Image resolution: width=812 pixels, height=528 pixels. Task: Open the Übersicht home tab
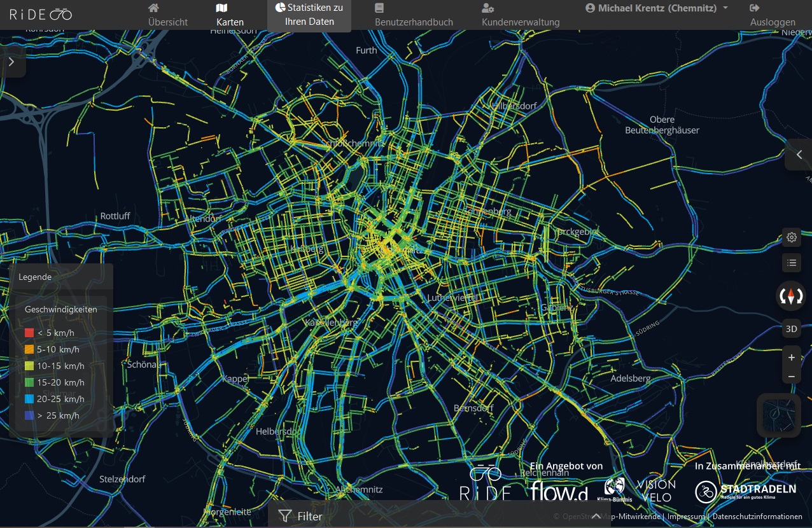point(168,15)
